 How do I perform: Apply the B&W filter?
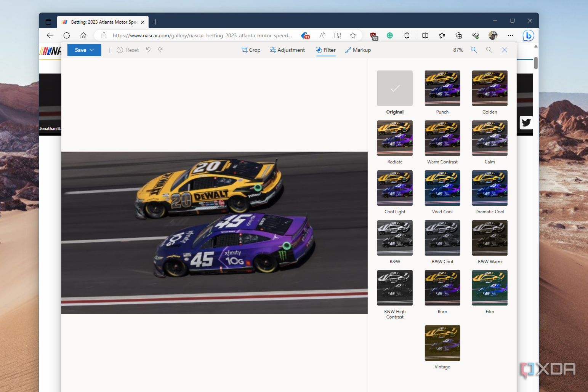pos(394,238)
